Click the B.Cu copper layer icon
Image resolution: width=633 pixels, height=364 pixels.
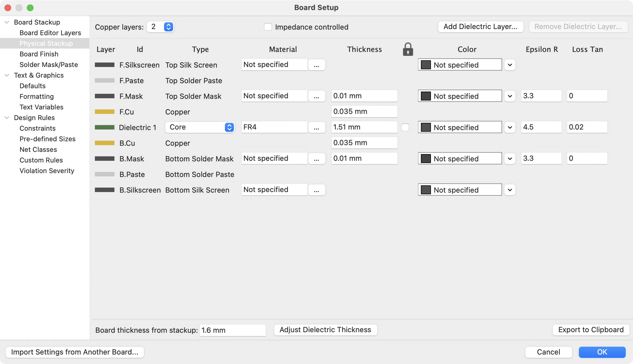click(x=104, y=143)
